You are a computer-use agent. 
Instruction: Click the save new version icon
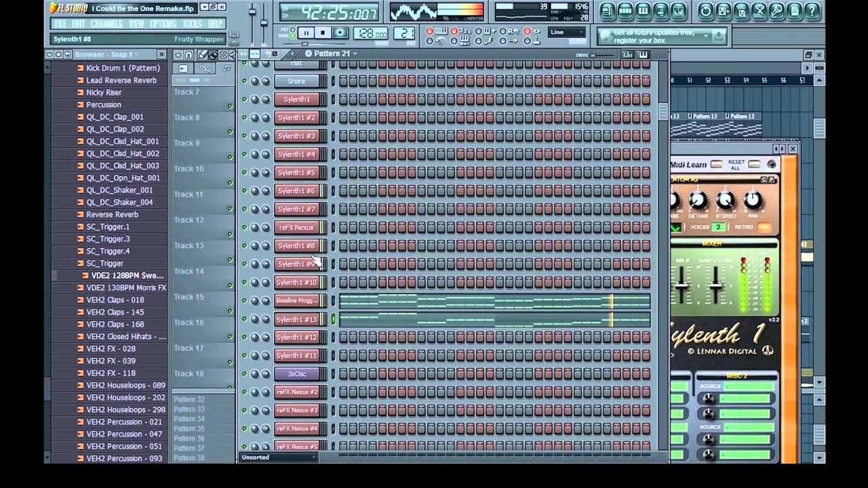click(x=724, y=11)
